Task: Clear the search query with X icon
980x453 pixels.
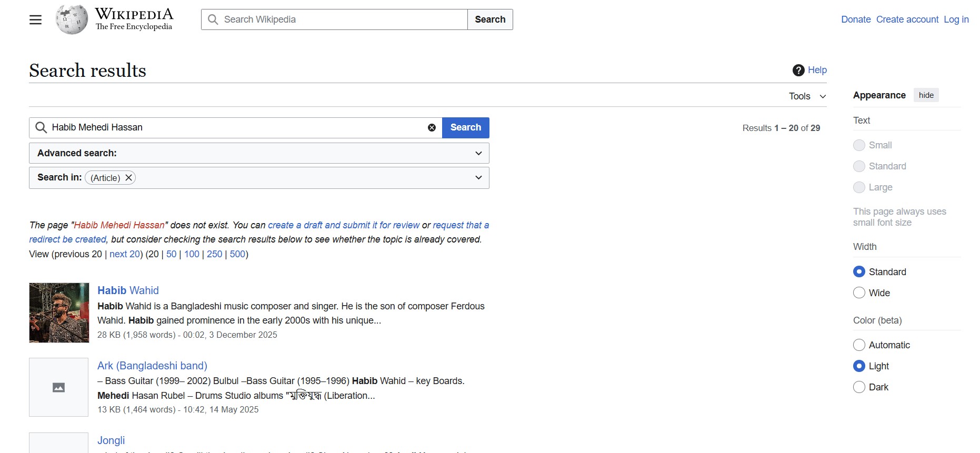Action: click(432, 128)
